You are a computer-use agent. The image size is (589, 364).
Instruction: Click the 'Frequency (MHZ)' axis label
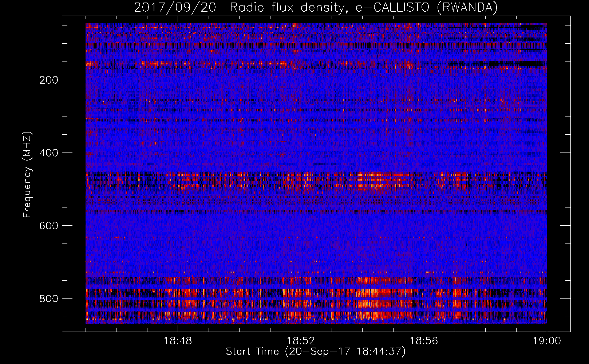pos(27,174)
